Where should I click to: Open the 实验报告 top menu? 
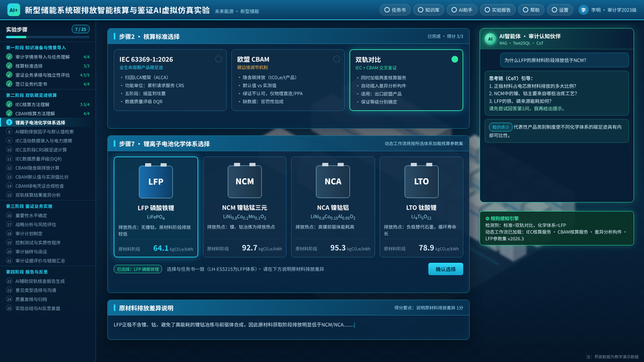[x=497, y=10]
